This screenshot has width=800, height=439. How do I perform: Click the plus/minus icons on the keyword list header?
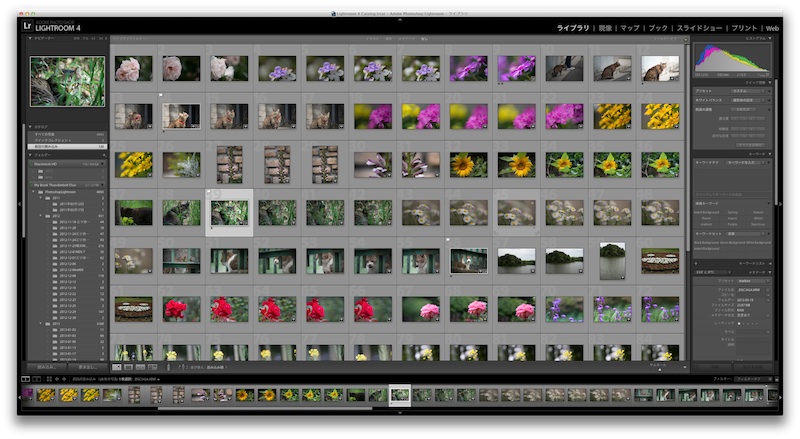coord(696,263)
